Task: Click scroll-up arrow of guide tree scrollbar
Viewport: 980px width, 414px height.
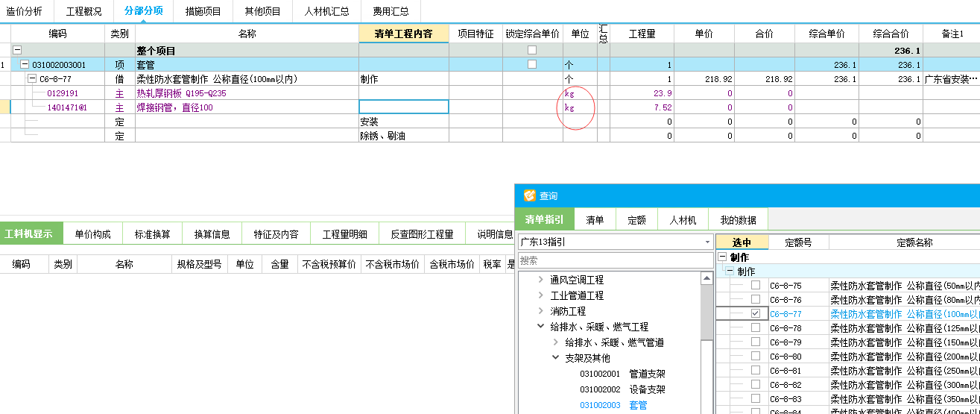Action: tap(706, 278)
